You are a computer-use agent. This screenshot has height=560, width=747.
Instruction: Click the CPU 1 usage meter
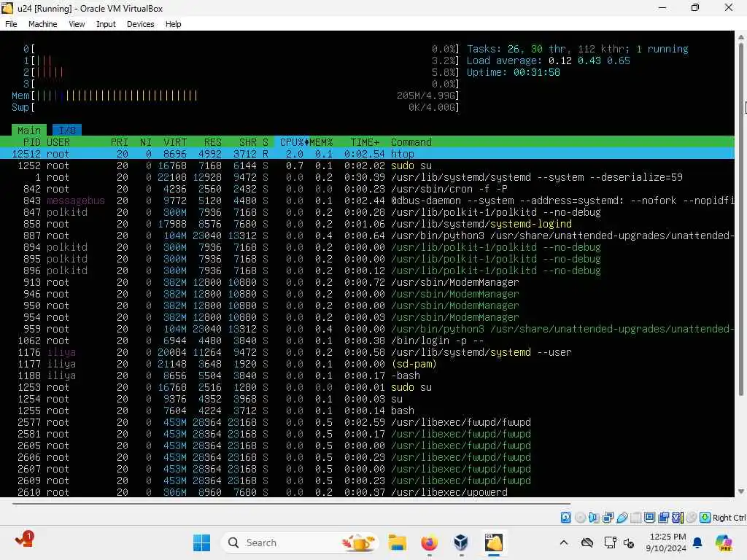tap(241, 61)
